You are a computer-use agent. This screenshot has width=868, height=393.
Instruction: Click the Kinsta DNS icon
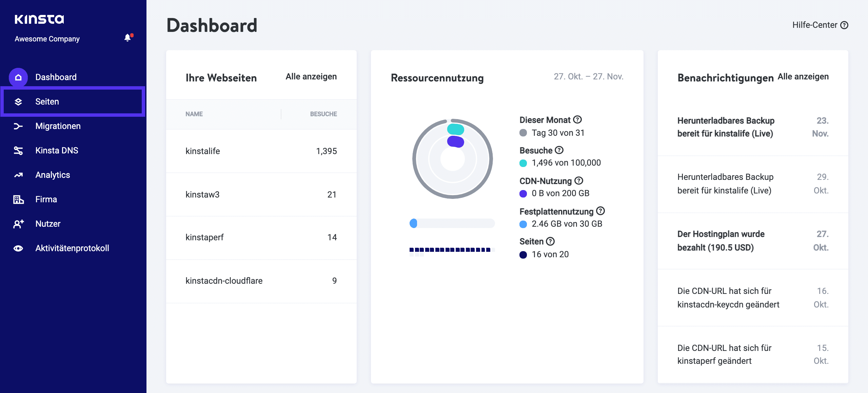pyautogui.click(x=18, y=150)
